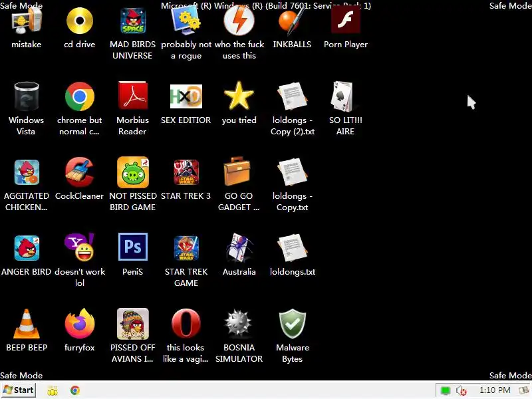Open Morbius Reader PDF icon
The height and width of the screenshot is (399, 532).
tap(132, 96)
